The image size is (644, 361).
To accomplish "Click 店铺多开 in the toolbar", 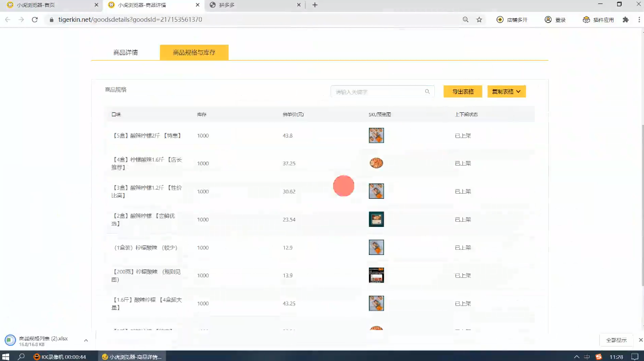I will [x=512, y=19].
